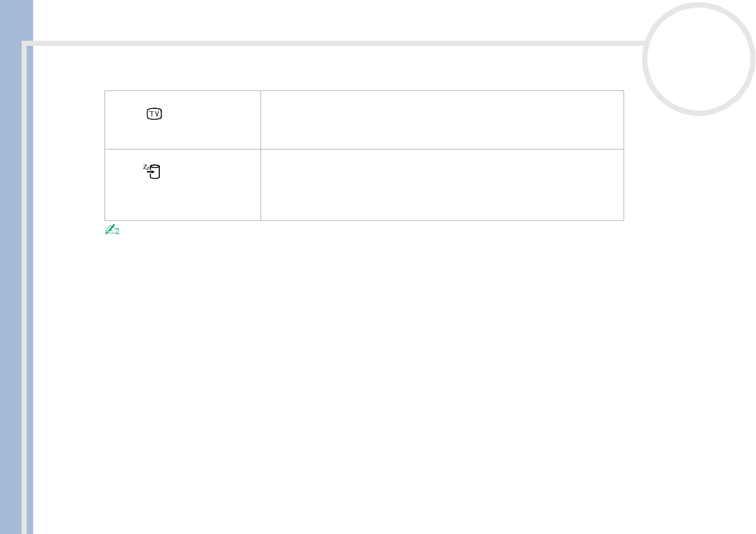Image resolution: width=756 pixels, height=534 pixels.
Task: Click the vertical divider between table columns
Action: tap(261, 155)
